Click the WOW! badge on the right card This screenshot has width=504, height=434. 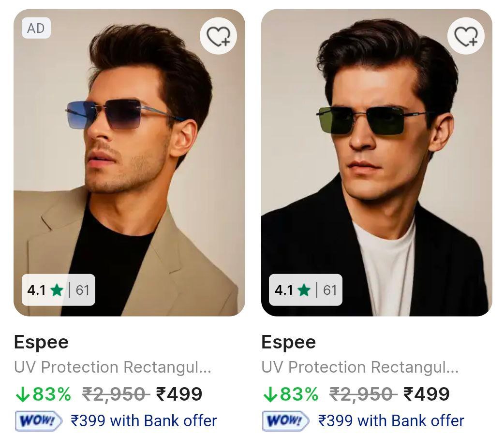284,420
